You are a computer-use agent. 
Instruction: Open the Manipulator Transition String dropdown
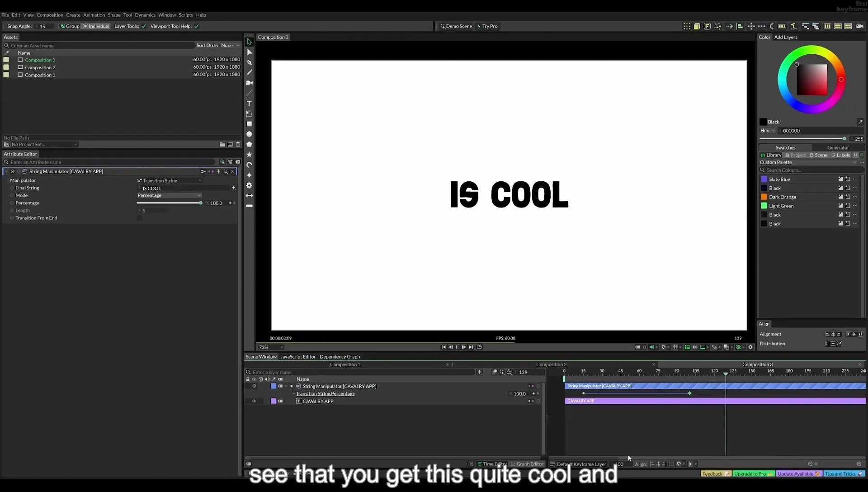[x=169, y=180]
